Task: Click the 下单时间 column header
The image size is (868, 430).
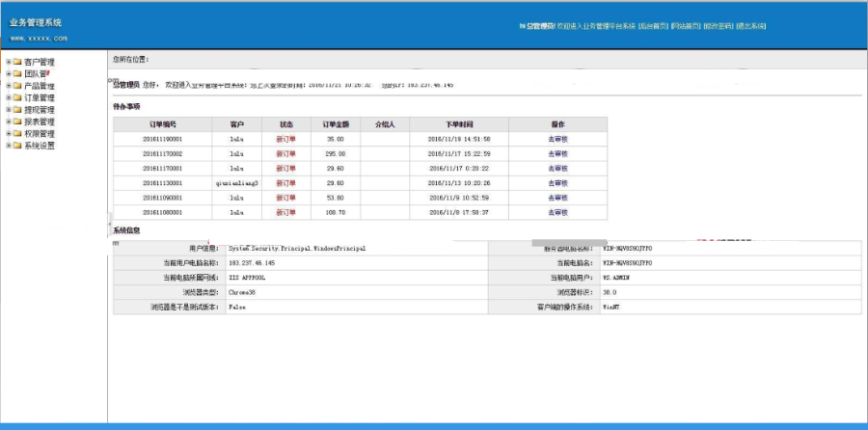Action: pyautogui.click(x=459, y=124)
